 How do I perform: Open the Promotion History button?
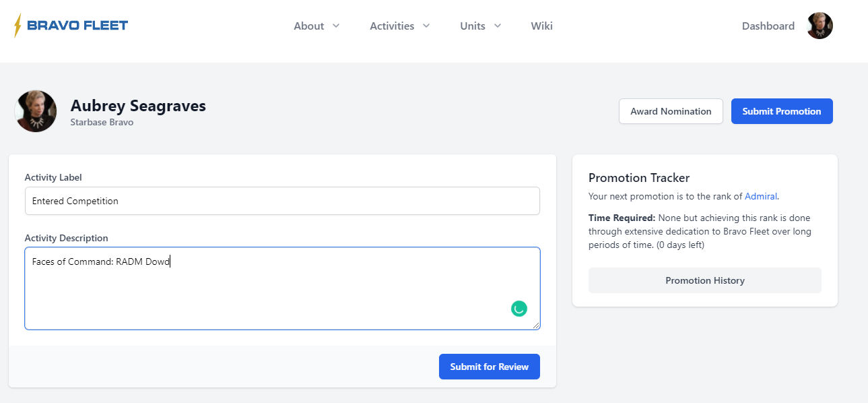704,280
